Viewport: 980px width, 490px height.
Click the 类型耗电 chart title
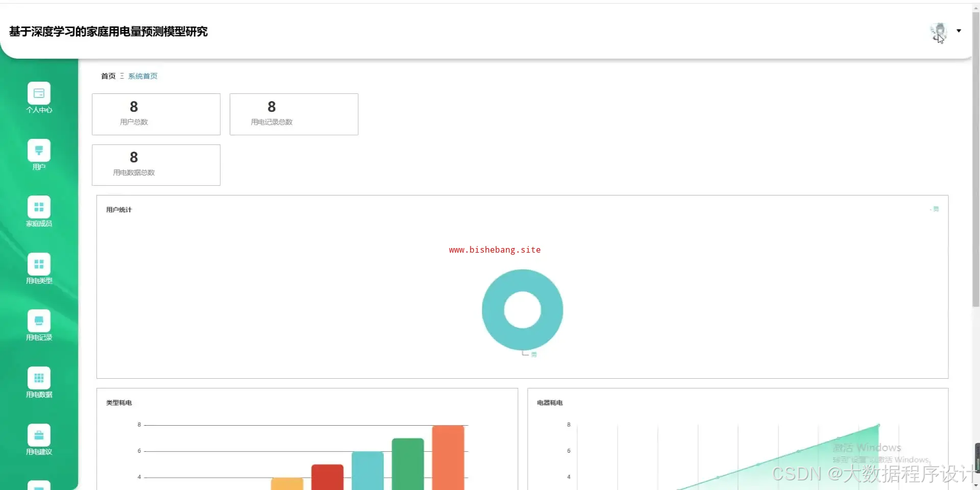(x=119, y=403)
